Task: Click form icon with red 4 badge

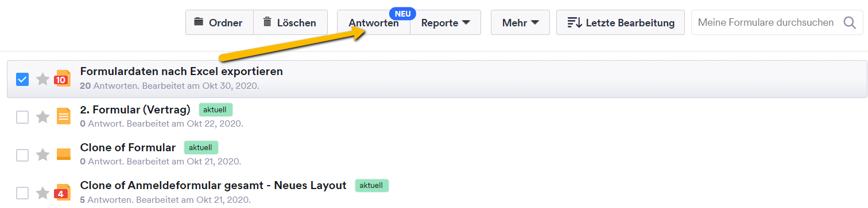Action: point(63,193)
